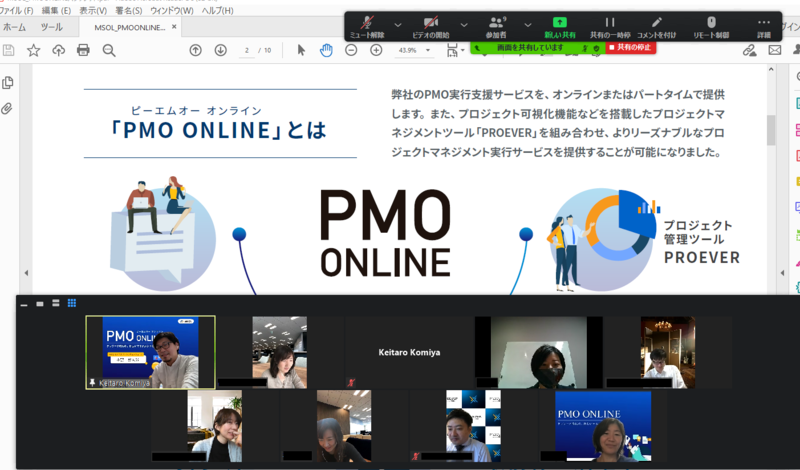This screenshot has height=470, width=800.
Task: Select Keitaro Komiya name-only tile
Action: [x=409, y=352]
